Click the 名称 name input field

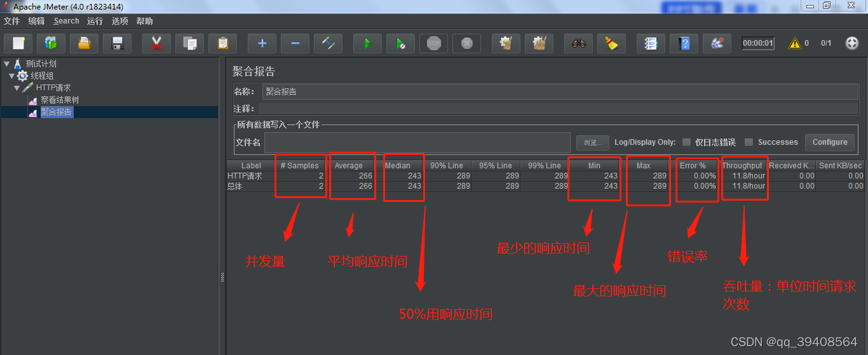[x=561, y=91]
